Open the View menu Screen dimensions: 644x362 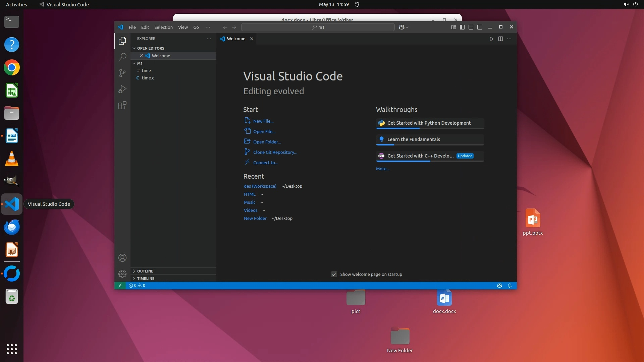pyautogui.click(x=183, y=27)
